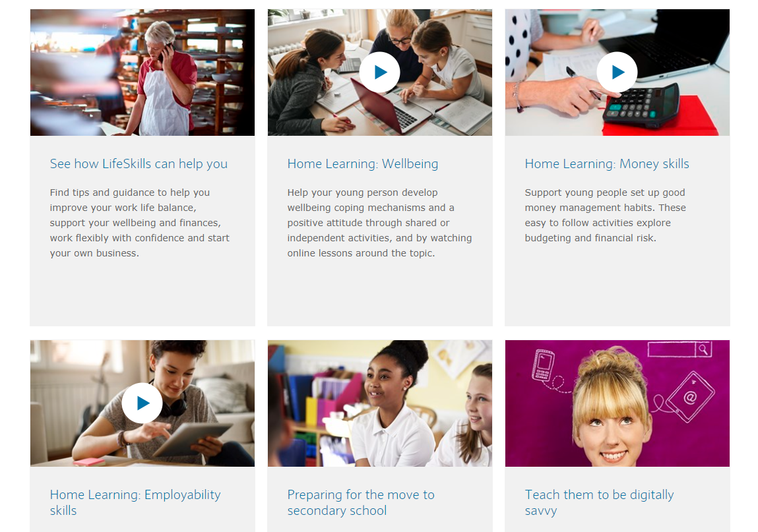
Task: Click the search bar doodle on purple image
Action: (x=679, y=349)
